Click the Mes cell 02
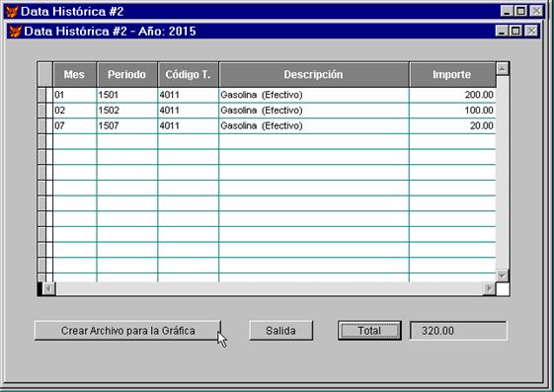This screenshot has width=554, height=392. (x=74, y=111)
